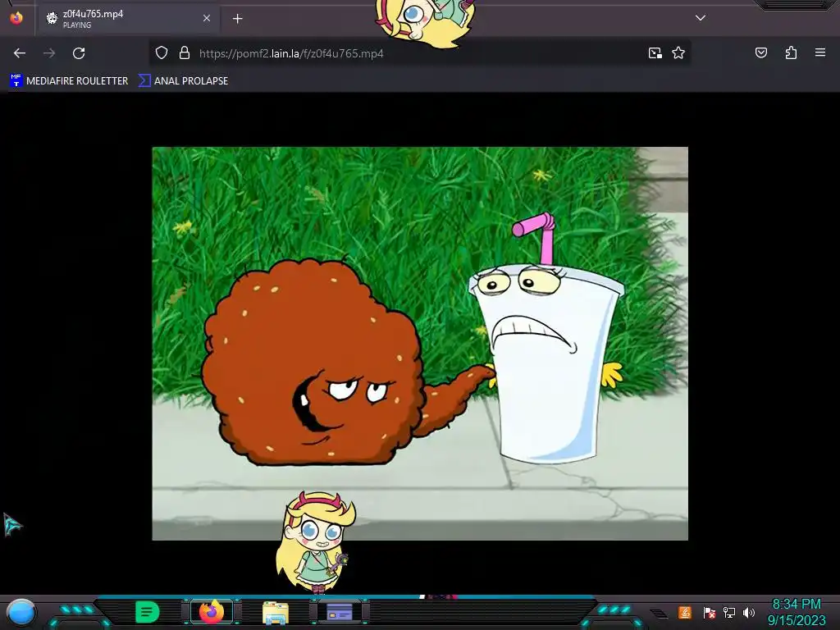
Task: Click the padlock site info icon
Action: coord(185,53)
